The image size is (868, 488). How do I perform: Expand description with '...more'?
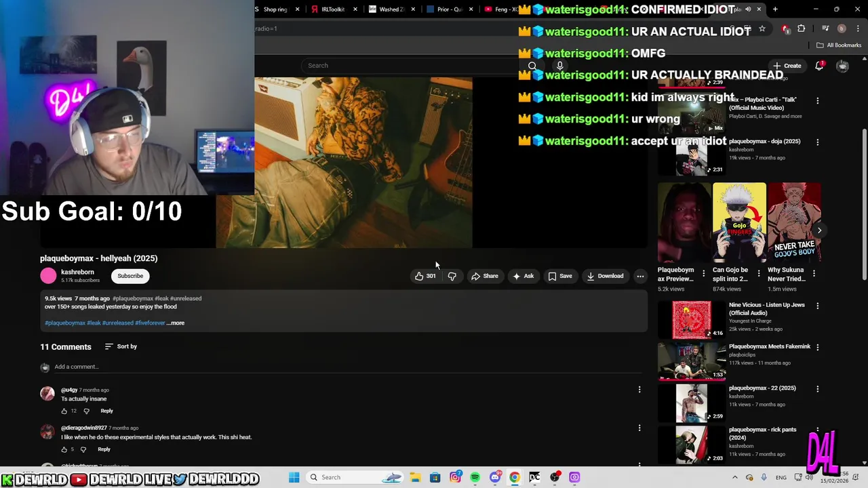coord(176,323)
